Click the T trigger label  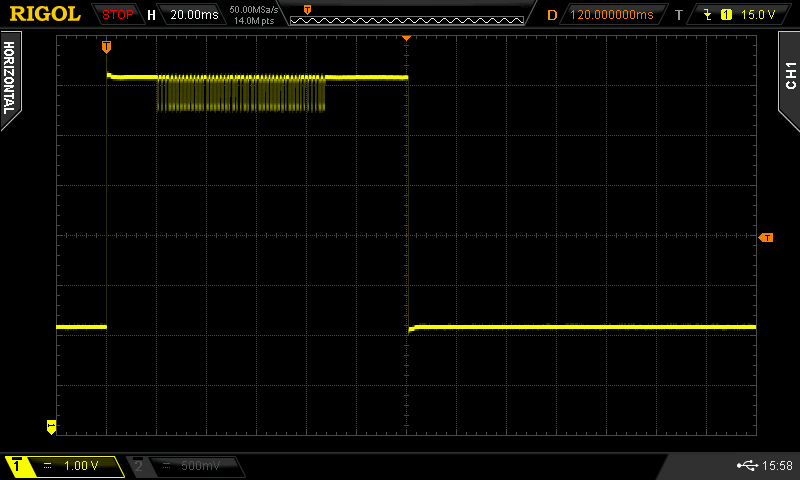pos(679,15)
